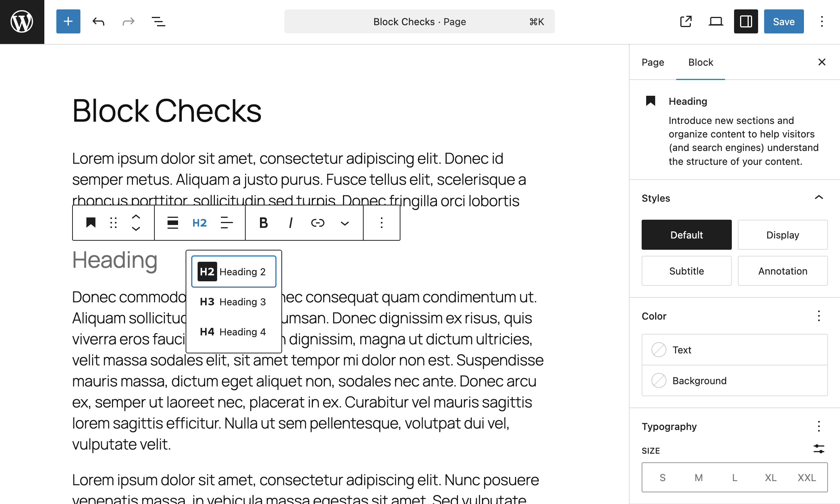
Task: Apply italic formatting
Action: point(290,223)
